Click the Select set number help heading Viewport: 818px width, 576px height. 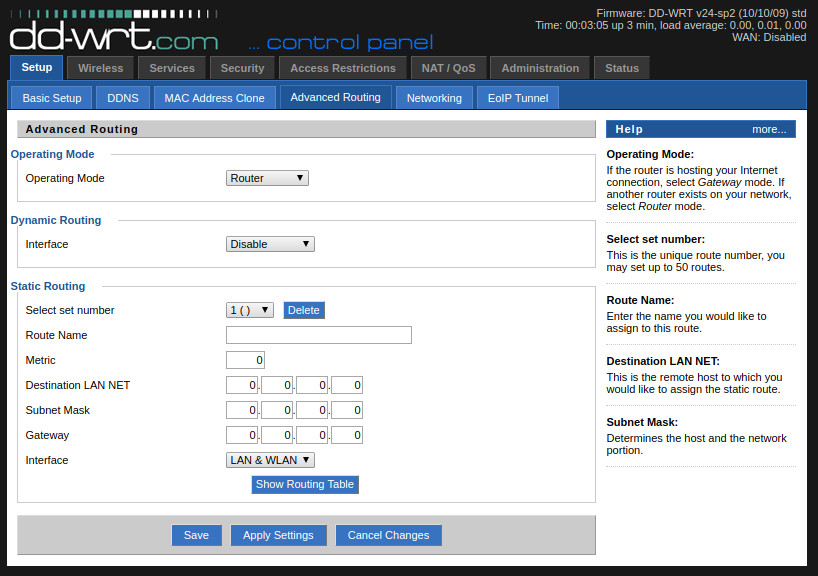(655, 239)
